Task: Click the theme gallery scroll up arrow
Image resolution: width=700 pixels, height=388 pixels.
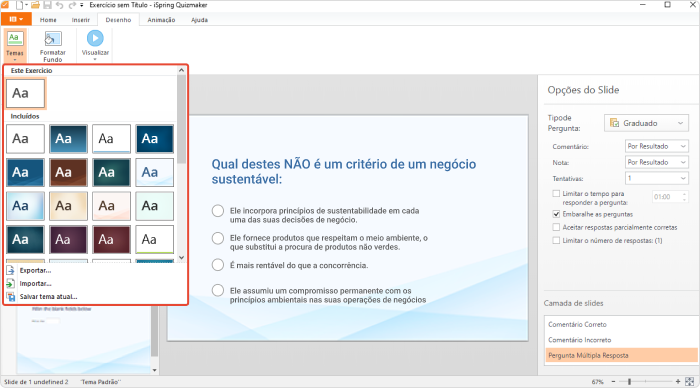Action: click(181, 70)
